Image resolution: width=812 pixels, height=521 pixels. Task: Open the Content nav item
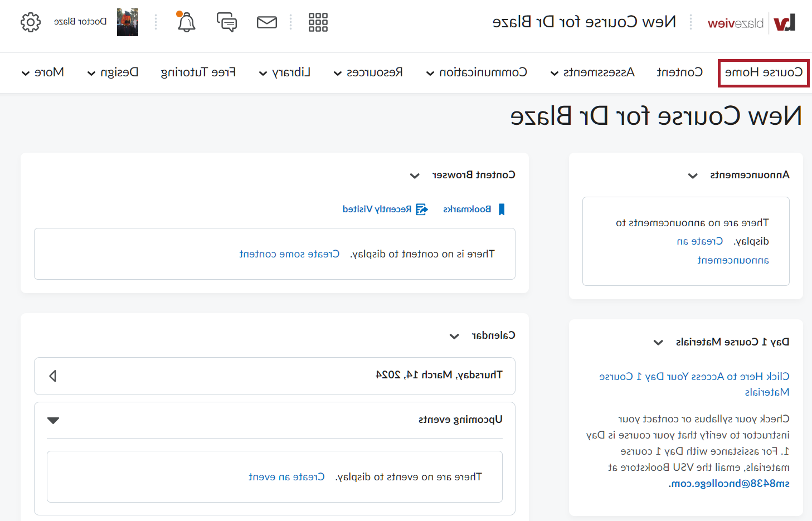click(679, 72)
